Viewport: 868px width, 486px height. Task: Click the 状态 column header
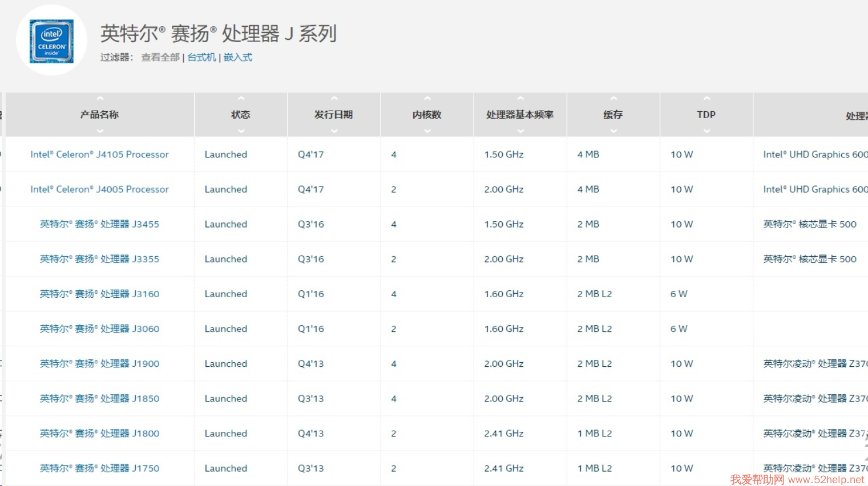(241, 115)
